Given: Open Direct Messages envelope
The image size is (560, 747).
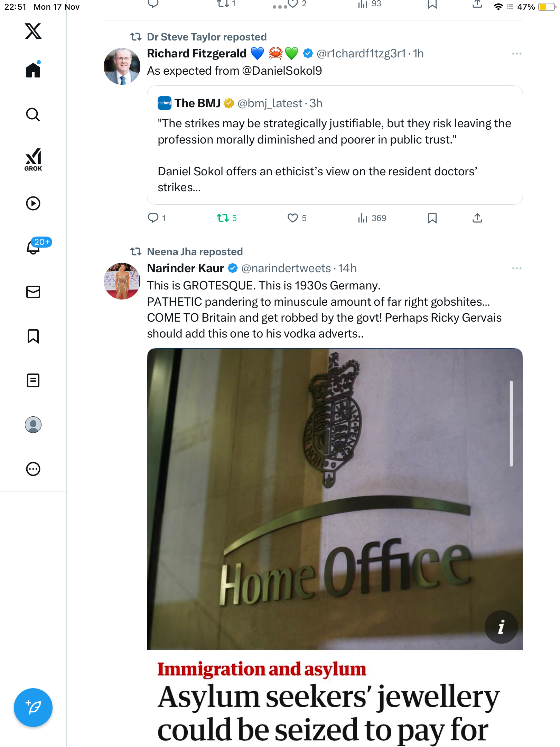Looking at the screenshot, I should coord(33,292).
